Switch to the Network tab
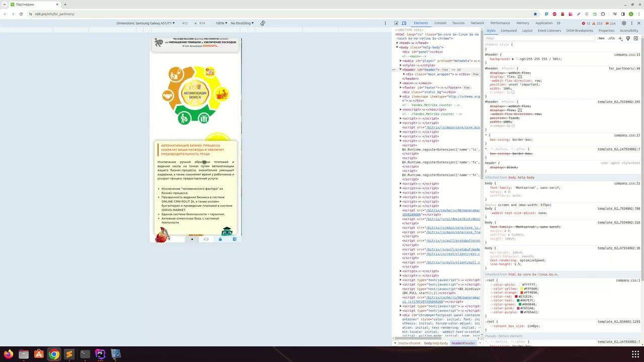This screenshot has width=644, height=362. [x=477, y=23]
